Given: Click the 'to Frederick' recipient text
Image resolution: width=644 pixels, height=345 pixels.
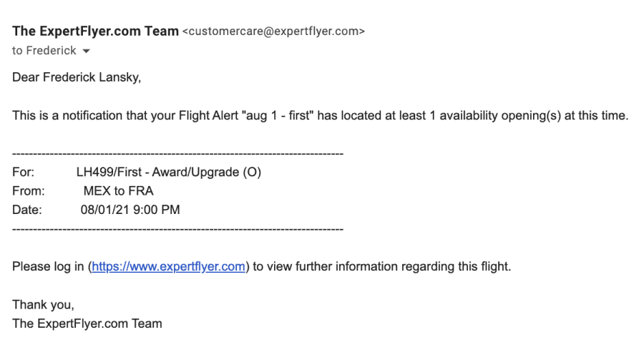Looking at the screenshot, I should point(44,51).
